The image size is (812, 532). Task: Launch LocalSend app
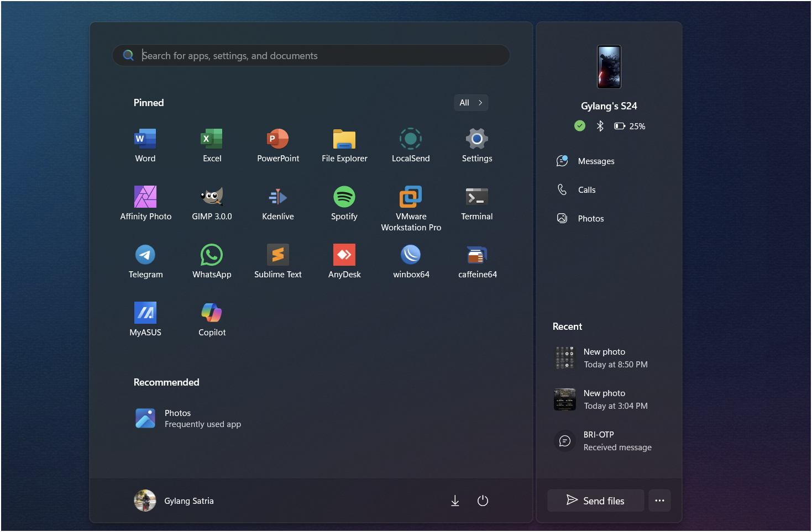coord(411,145)
